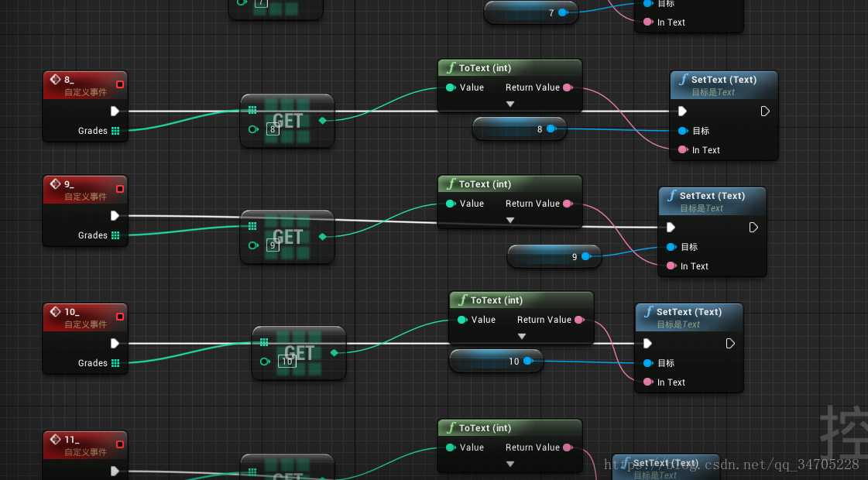Click the exec output pin of SetText in the 8_ row

(x=765, y=111)
